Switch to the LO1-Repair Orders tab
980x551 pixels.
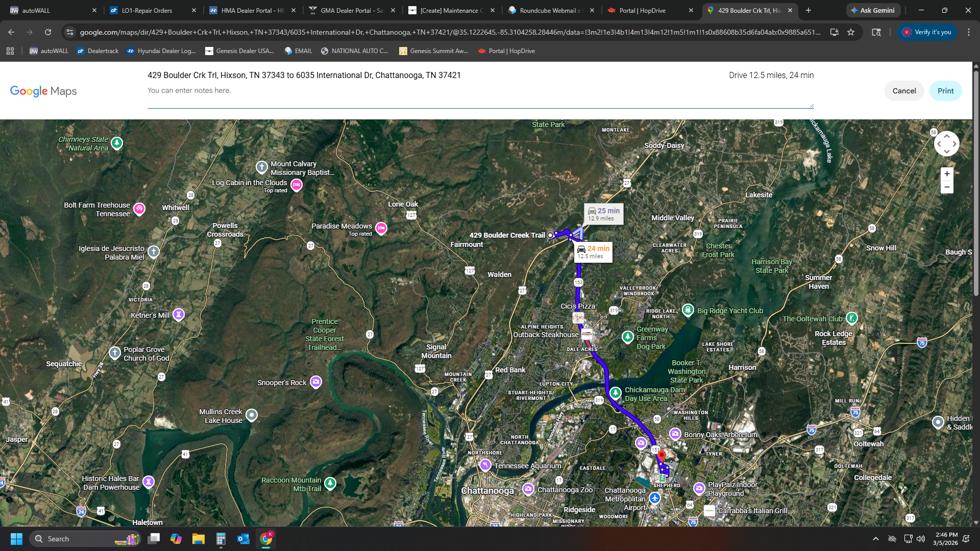(147, 10)
